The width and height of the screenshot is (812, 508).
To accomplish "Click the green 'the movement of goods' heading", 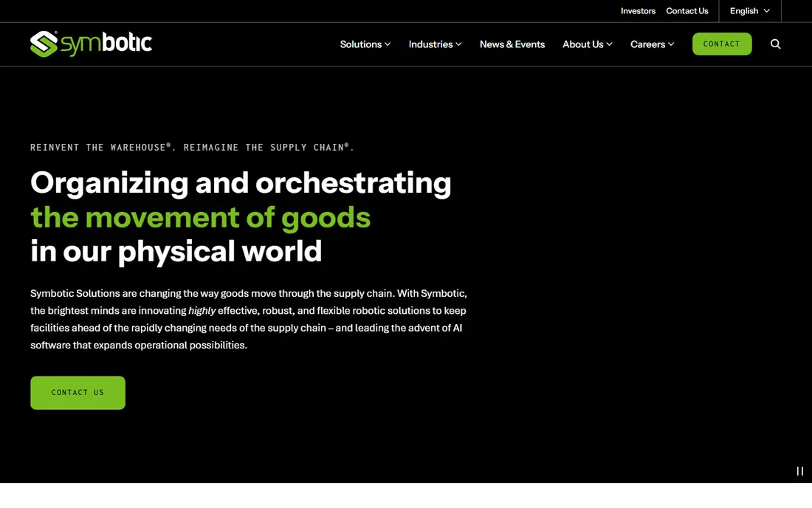I will 200,217.
